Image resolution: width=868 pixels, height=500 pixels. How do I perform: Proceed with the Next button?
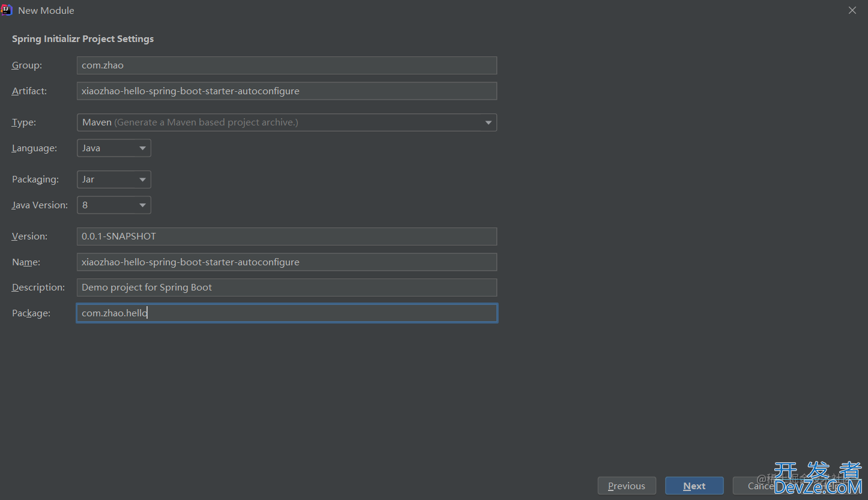pyautogui.click(x=695, y=486)
